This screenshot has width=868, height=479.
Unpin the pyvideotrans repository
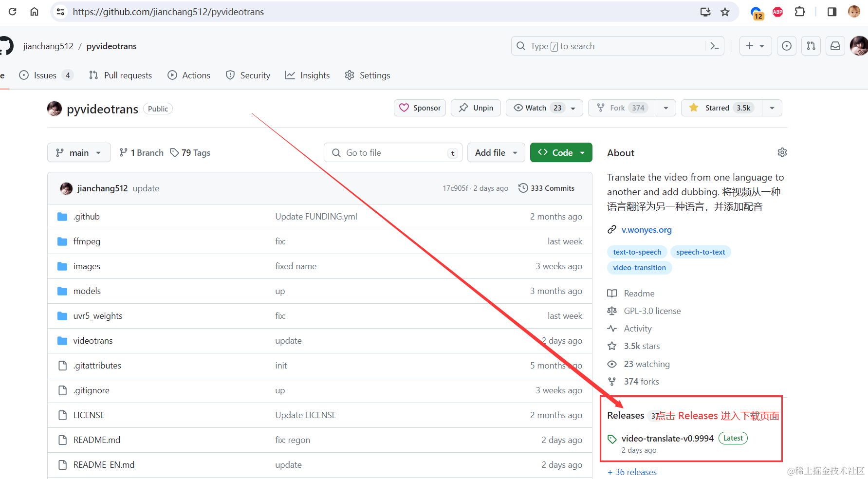click(x=476, y=108)
